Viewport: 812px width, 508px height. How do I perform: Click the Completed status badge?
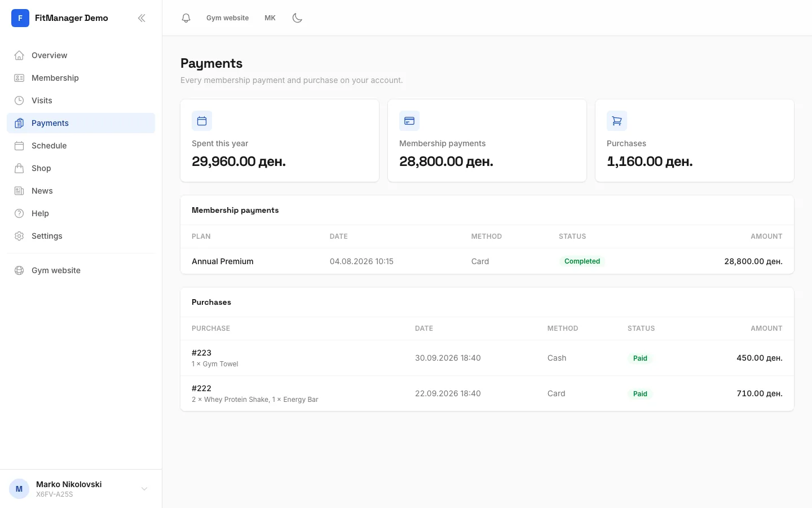(582, 261)
